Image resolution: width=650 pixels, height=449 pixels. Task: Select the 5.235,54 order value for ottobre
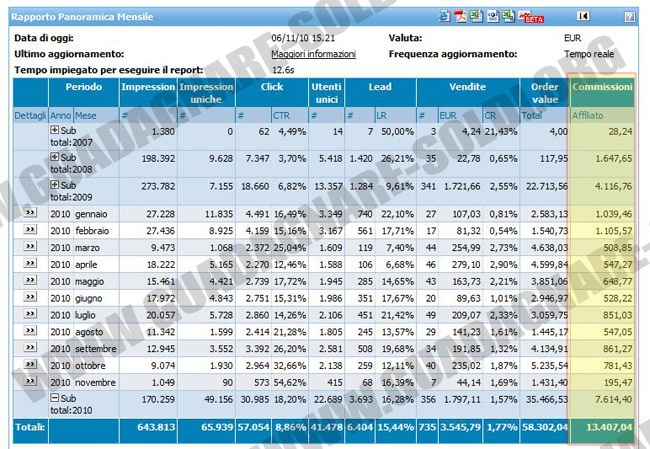tap(550, 366)
